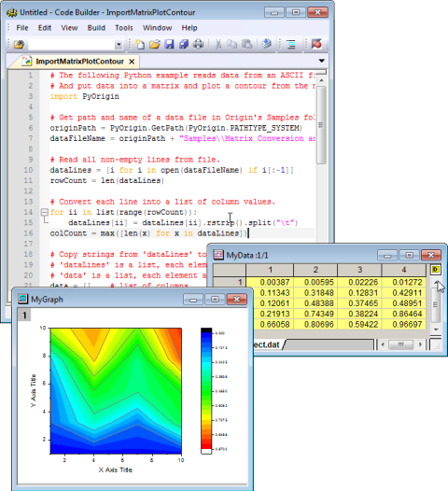This screenshot has height=491, width=448.
Task: Maximize the MyData window
Action: click(409, 255)
